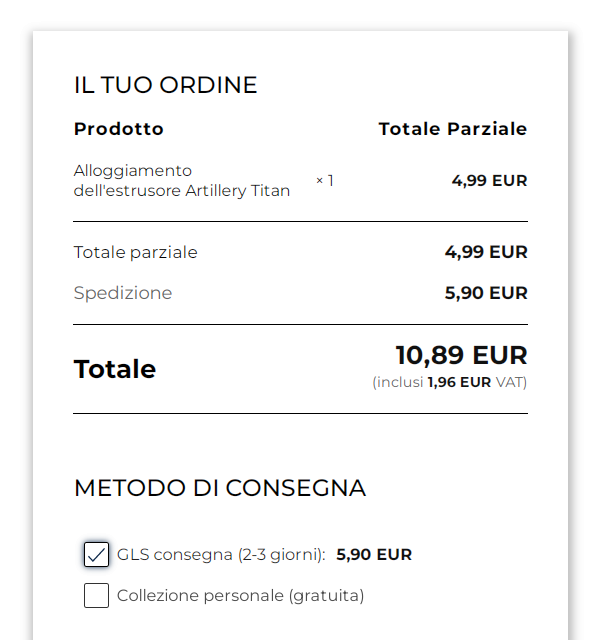Click the × 1 product quantity
601x640 pixels.
325,180
